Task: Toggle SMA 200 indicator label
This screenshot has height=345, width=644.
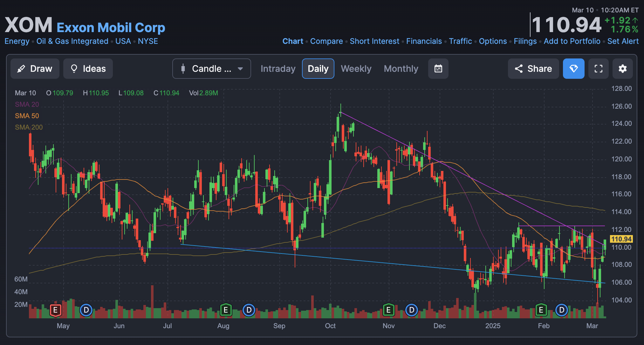Action: [29, 127]
